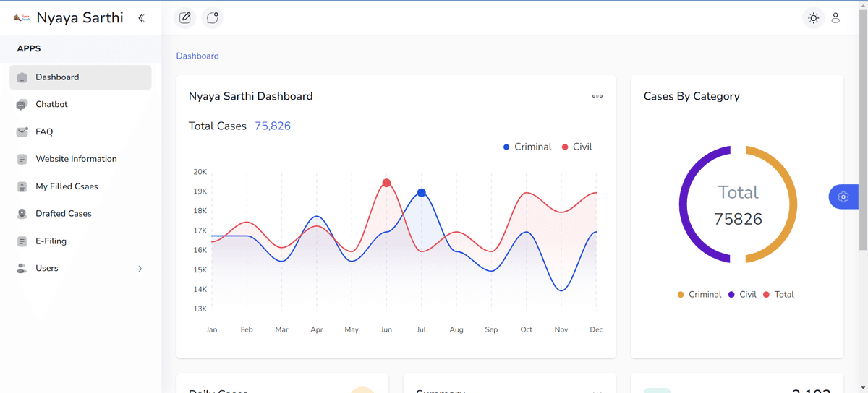Click the Nyaya Sarthi logo image

[22, 17]
